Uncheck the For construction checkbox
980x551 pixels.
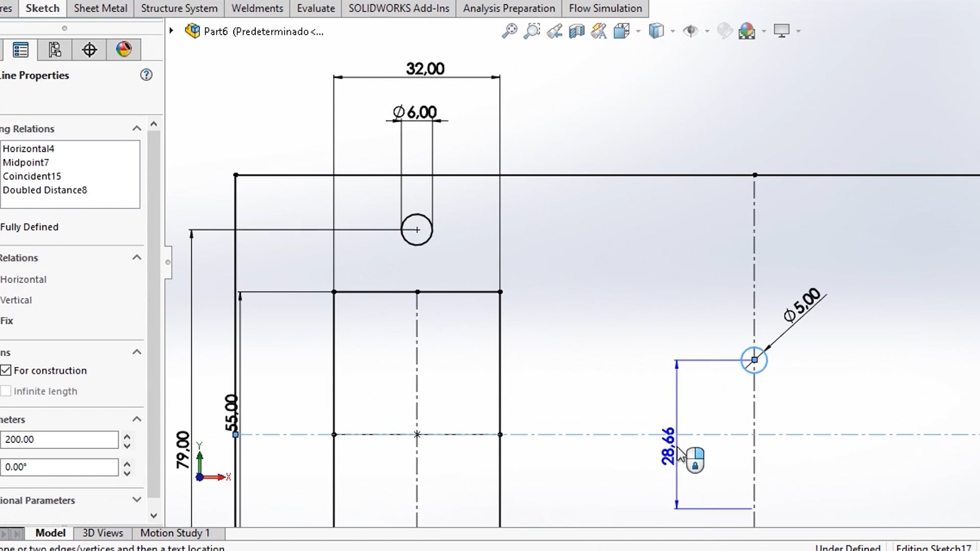[x=6, y=370]
